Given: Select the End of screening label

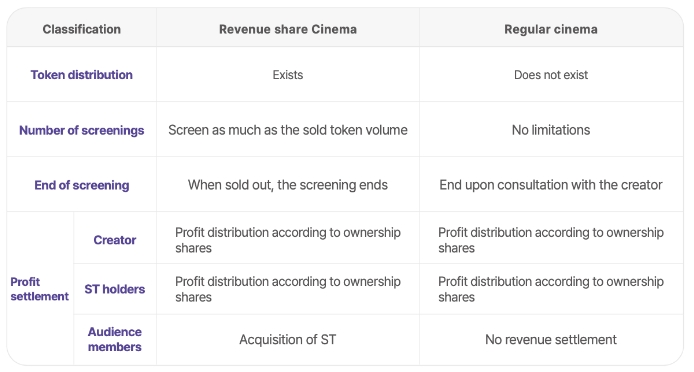Looking at the screenshot, I should (x=81, y=185).
